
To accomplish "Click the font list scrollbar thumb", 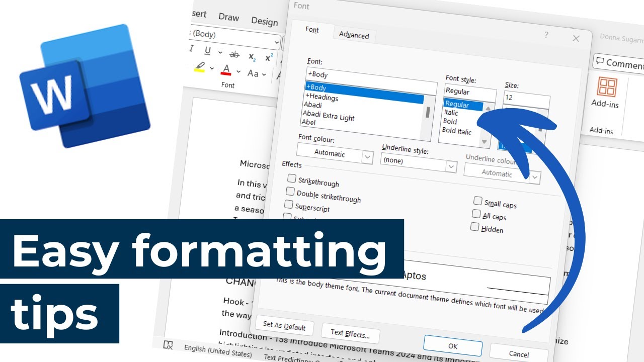I will click(x=428, y=112).
